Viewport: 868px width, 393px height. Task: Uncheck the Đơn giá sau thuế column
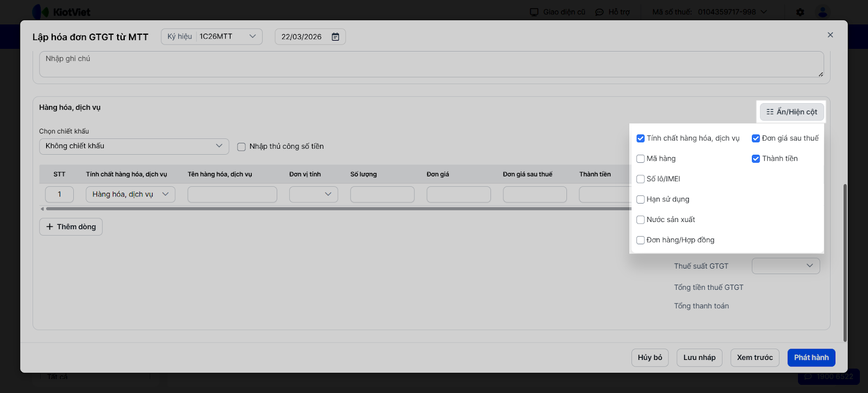756,138
